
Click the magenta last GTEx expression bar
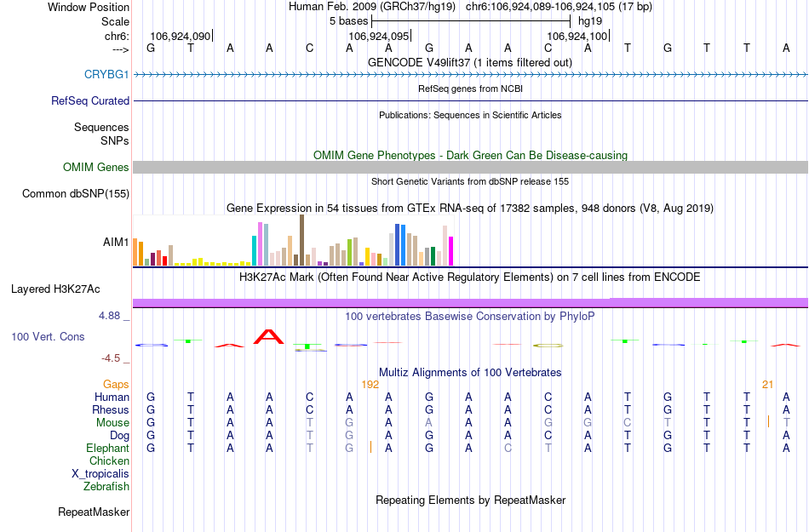451,251
